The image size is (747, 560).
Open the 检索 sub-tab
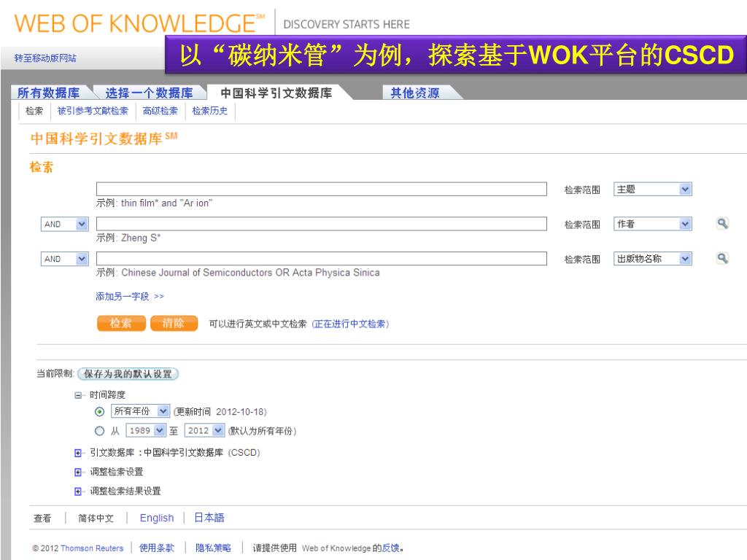coord(34,111)
